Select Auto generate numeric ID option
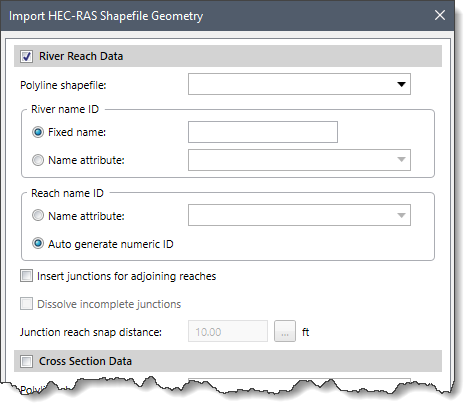This screenshot has height=404, width=470. coord(38,243)
